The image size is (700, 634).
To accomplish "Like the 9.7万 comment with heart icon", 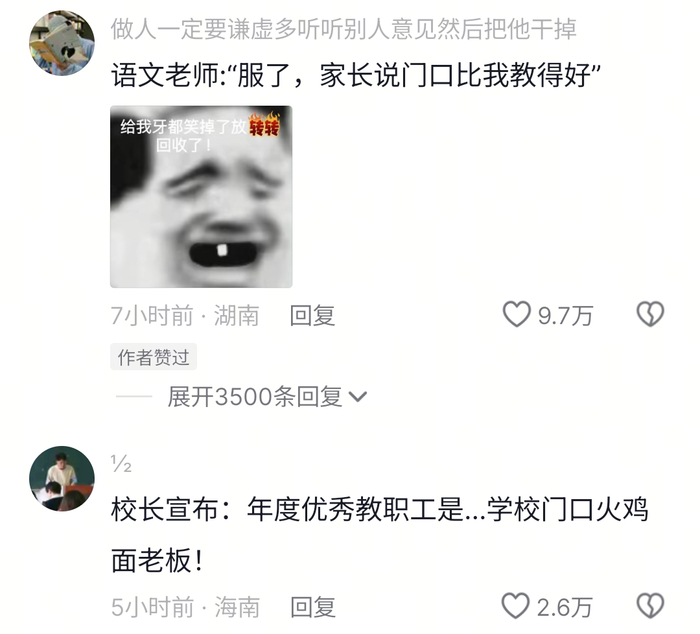I will tap(517, 314).
